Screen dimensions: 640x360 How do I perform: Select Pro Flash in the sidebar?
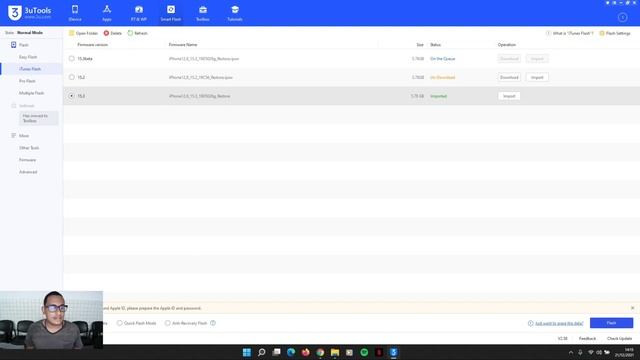[x=27, y=81]
